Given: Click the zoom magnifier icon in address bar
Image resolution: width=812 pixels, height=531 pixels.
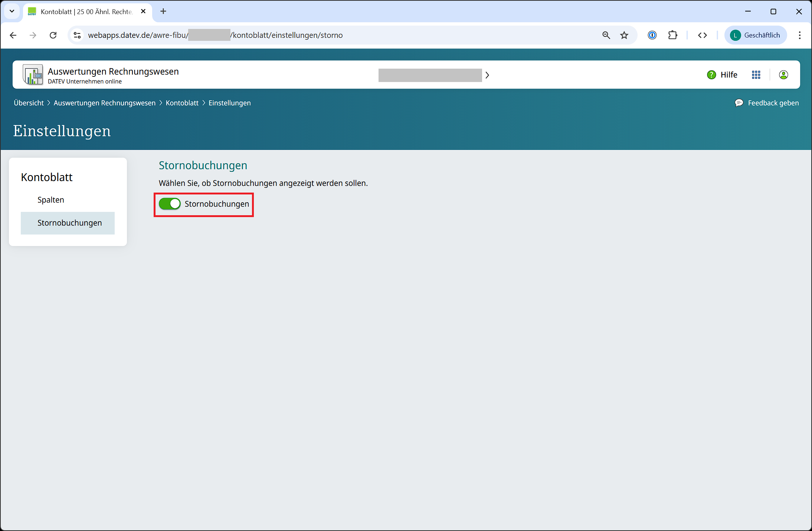Looking at the screenshot, I should click(606, 35).
